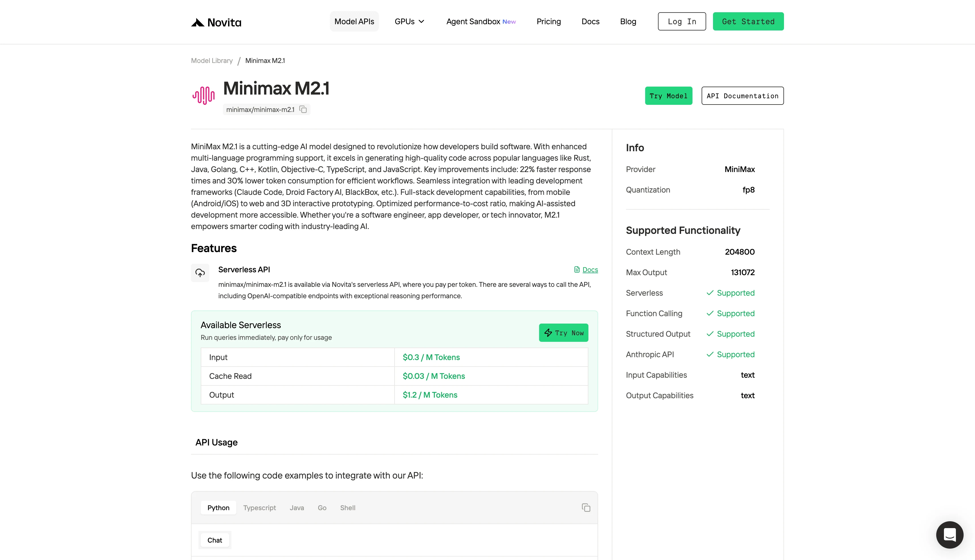The image size is (975, 560).
Task: Switch to the Shell tab
Action: 348,508
